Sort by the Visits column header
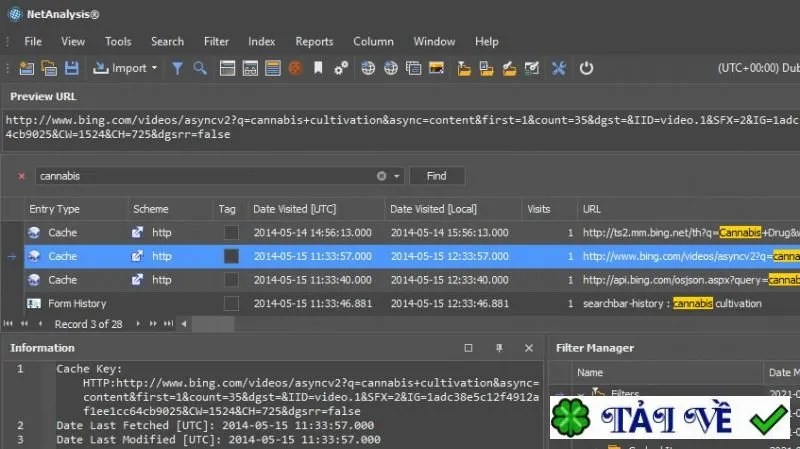 [549, 209]
